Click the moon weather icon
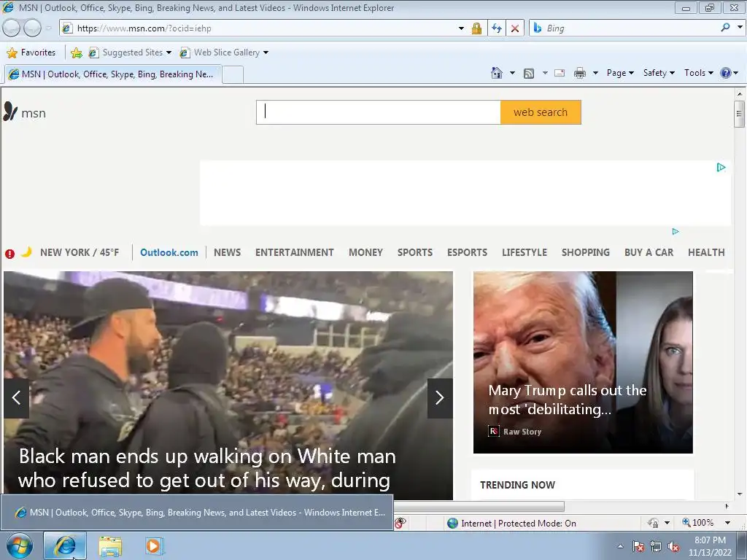The width and height of the screenshot is (747, 560). (x=27, y=252)
